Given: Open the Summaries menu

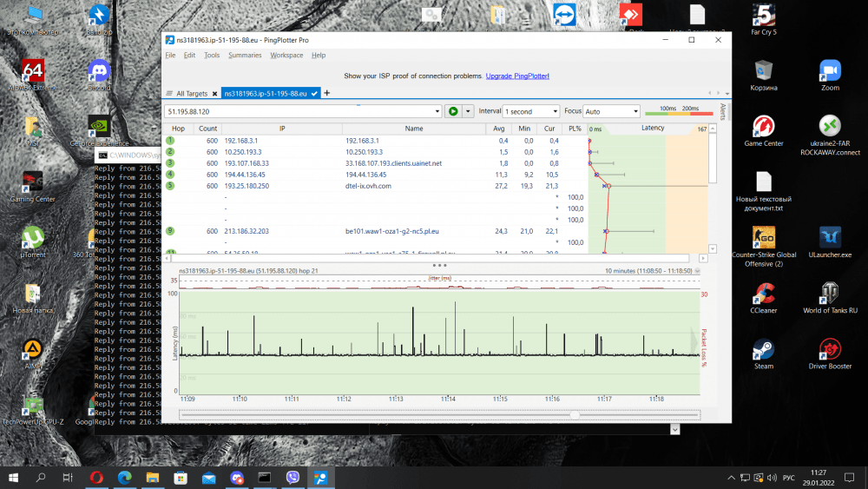Looking at the screenshot, I should click(245, 56).
